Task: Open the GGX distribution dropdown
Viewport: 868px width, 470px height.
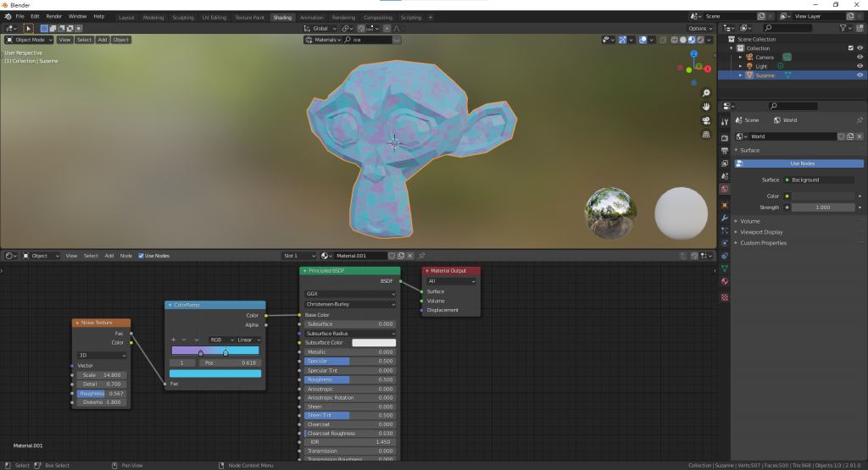Action: [x=350, y=294]
